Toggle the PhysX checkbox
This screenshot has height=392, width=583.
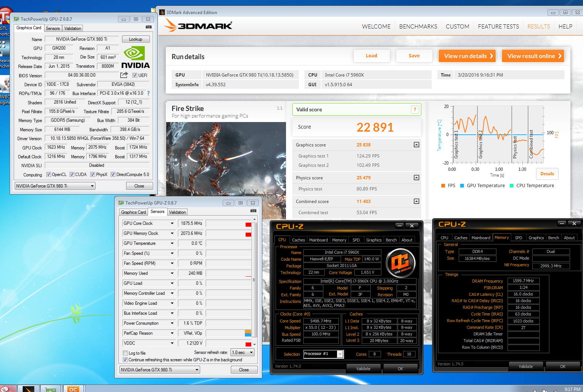point(93,175)
